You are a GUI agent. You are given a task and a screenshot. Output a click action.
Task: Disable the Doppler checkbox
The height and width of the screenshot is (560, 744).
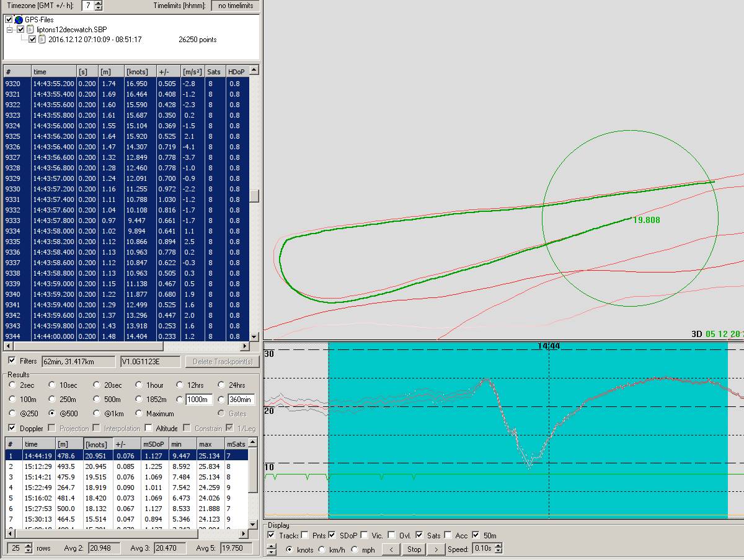(12, 428)
